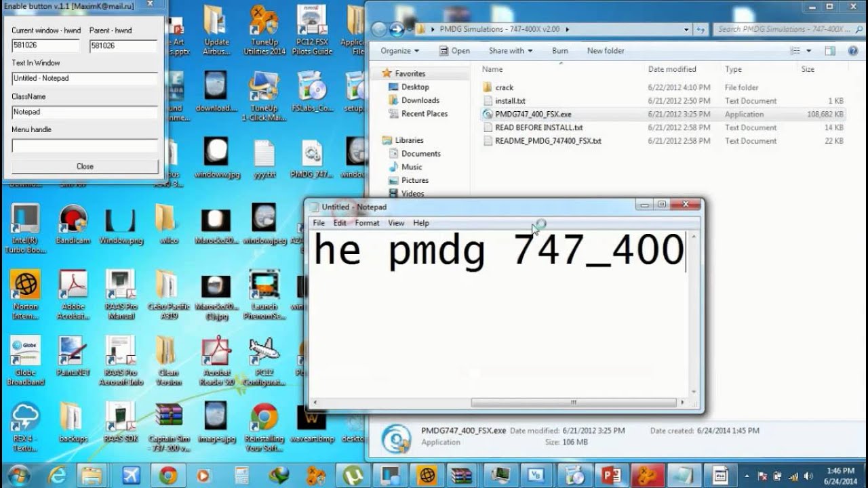Open the TuneUp Utilities 2014 shortcut
The image size is (868, 488).
(264, 30)
